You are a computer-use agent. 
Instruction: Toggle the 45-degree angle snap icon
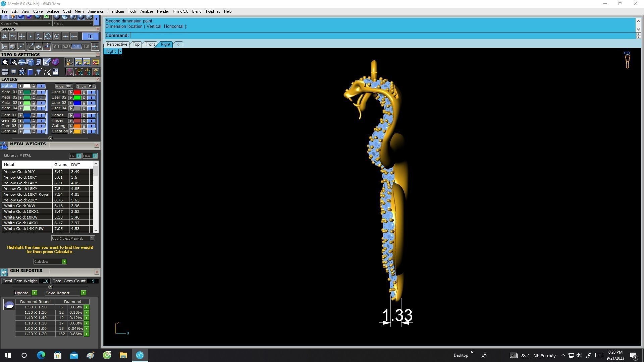(31, 47)
